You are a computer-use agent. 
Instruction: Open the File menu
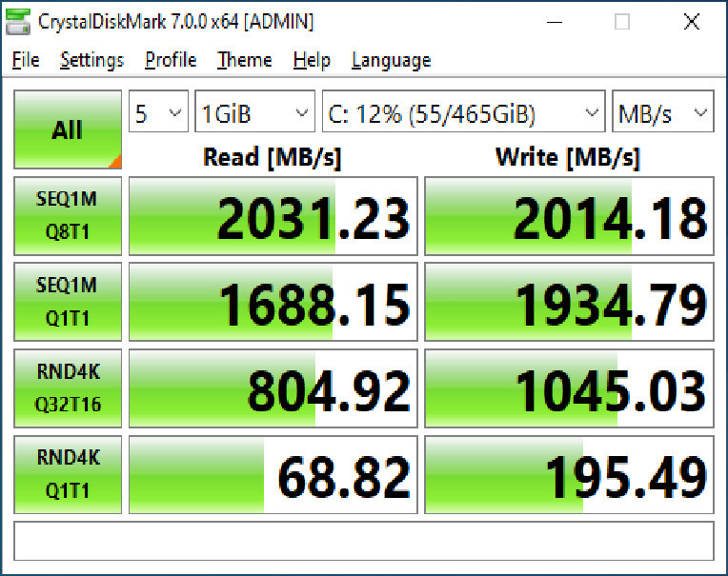[x=26, y=60]
